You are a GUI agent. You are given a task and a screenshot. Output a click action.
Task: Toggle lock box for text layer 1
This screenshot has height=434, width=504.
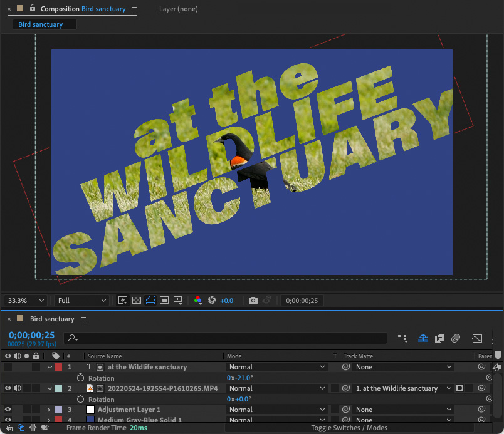pyautogui.click(x=36, y=367)
